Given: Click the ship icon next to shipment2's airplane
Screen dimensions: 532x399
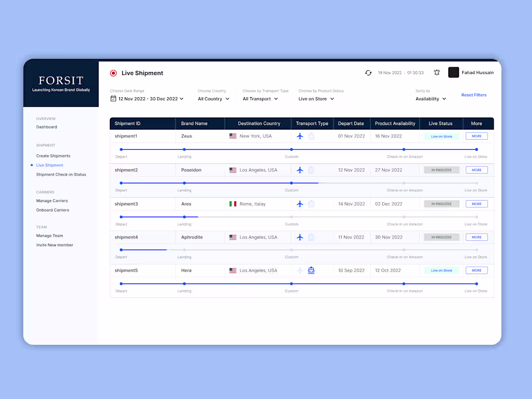Looking at the screenshot, I should click(311, 170).
